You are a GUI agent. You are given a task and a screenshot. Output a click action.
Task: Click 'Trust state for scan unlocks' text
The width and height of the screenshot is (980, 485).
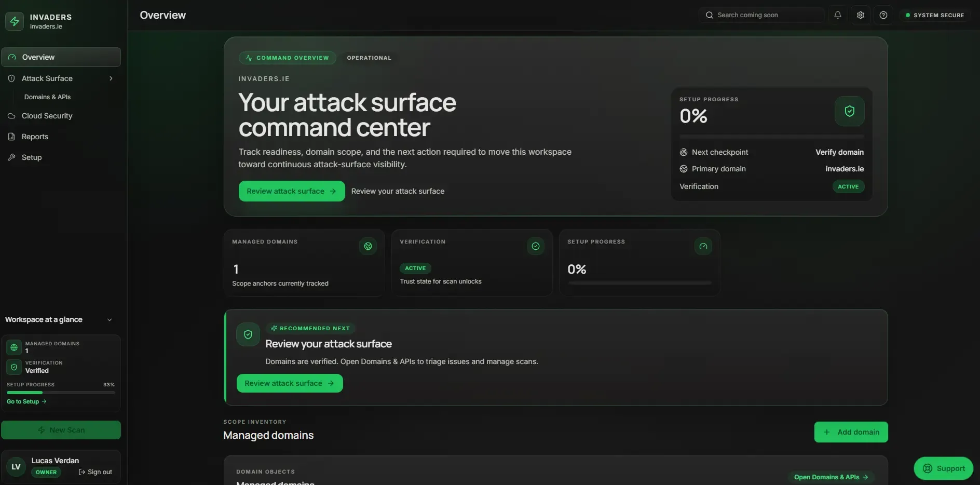click(x=441, y=281)
